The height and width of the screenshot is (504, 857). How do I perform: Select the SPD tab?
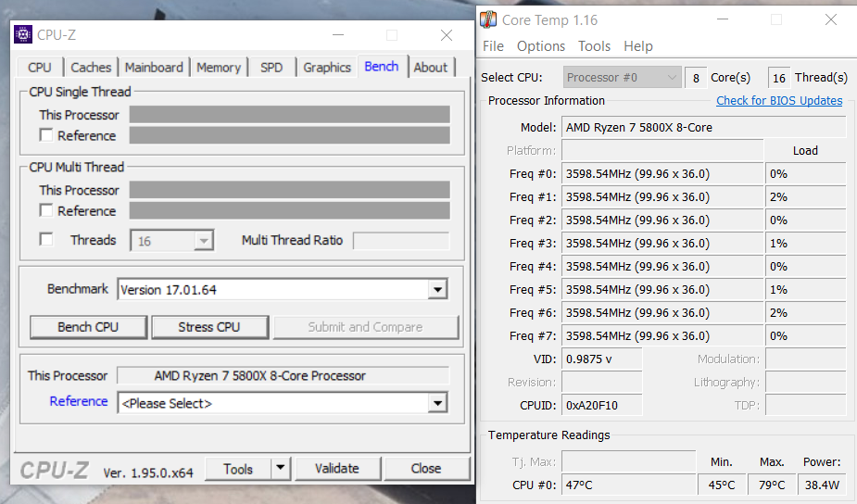point(271,68)
